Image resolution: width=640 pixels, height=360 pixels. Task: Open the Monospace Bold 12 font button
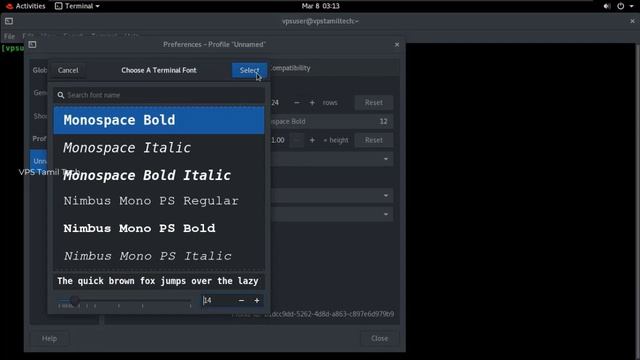tap(331, 121)
